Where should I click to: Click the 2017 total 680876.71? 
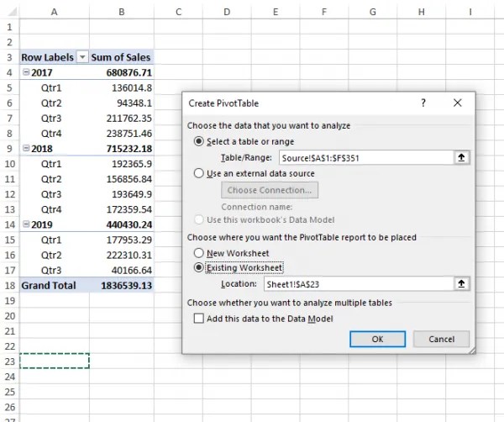click(x=122, y=72)
